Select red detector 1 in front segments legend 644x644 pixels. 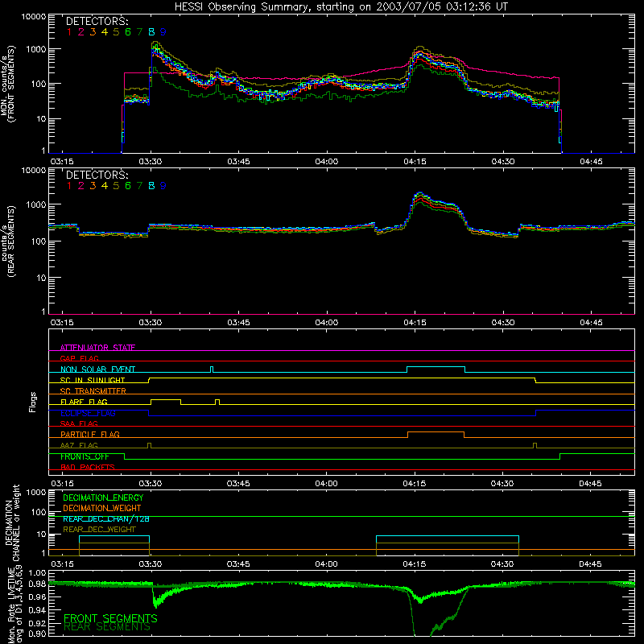point(69,32)
